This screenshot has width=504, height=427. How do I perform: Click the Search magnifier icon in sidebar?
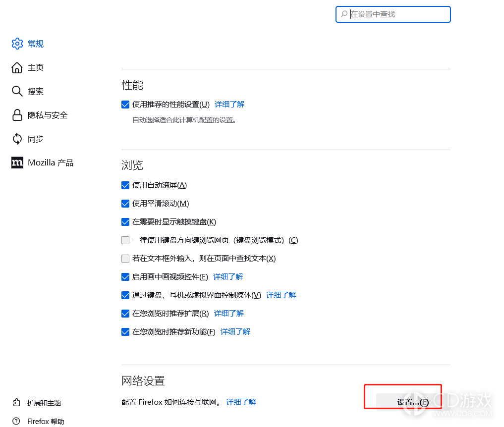pyautogui.click(x=17, y=91)
